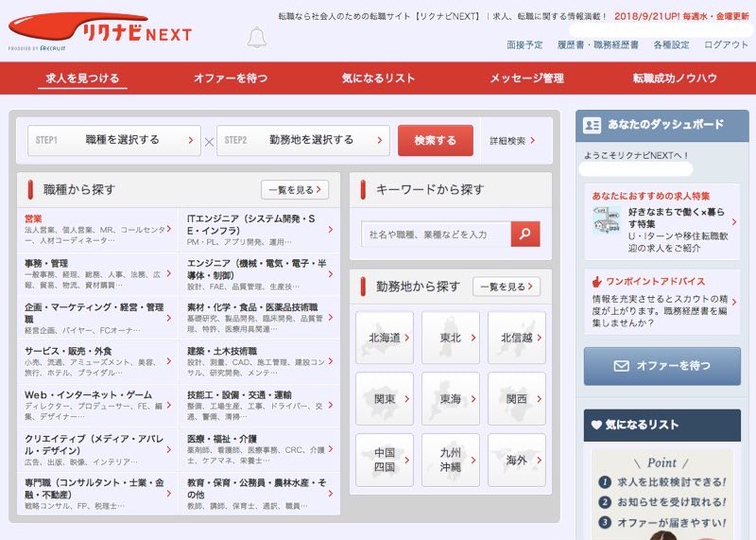Select エンジニア（機械・電気・電子） category

coord(260,273)
